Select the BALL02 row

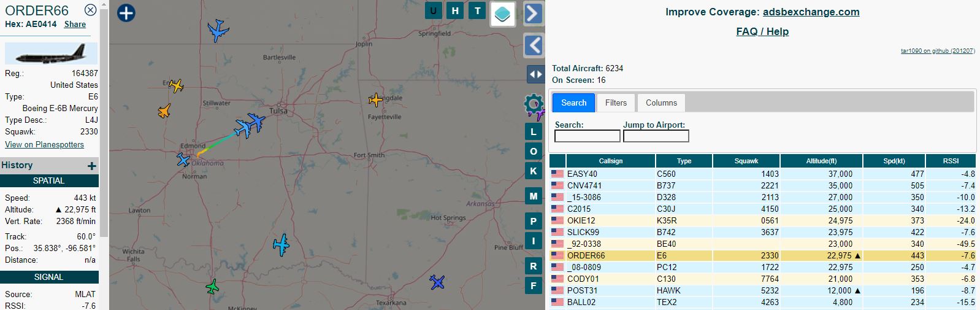tap(763, 302)
